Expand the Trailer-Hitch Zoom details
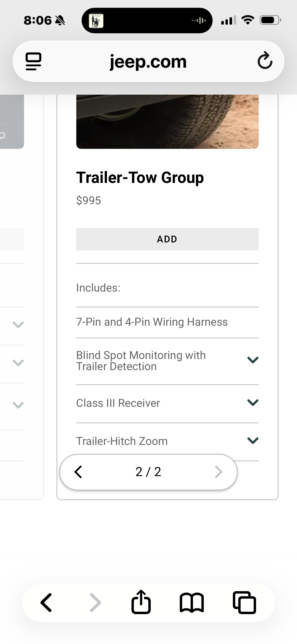The height and width of the screenshot is (644, 297). tap(167, 441)
